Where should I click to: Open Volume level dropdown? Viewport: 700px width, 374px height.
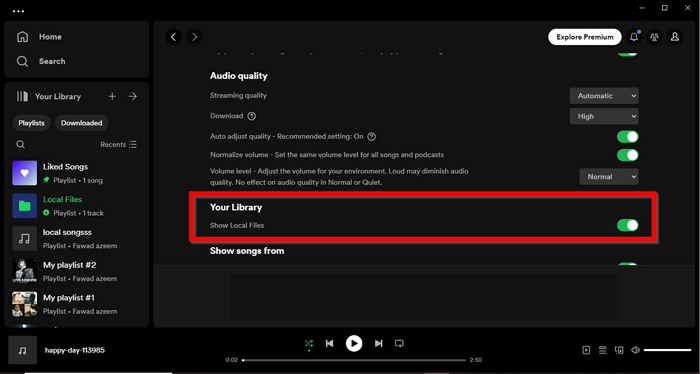pos(609,177)
